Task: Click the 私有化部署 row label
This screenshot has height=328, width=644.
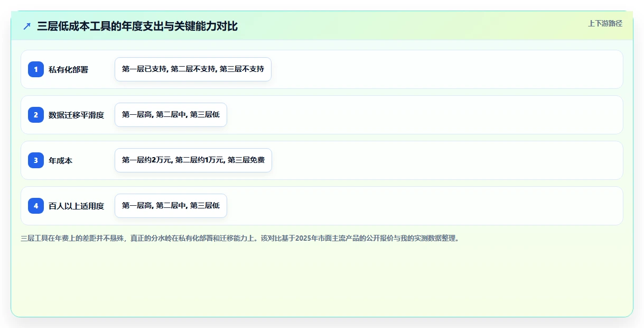Action: click(69, 69)
